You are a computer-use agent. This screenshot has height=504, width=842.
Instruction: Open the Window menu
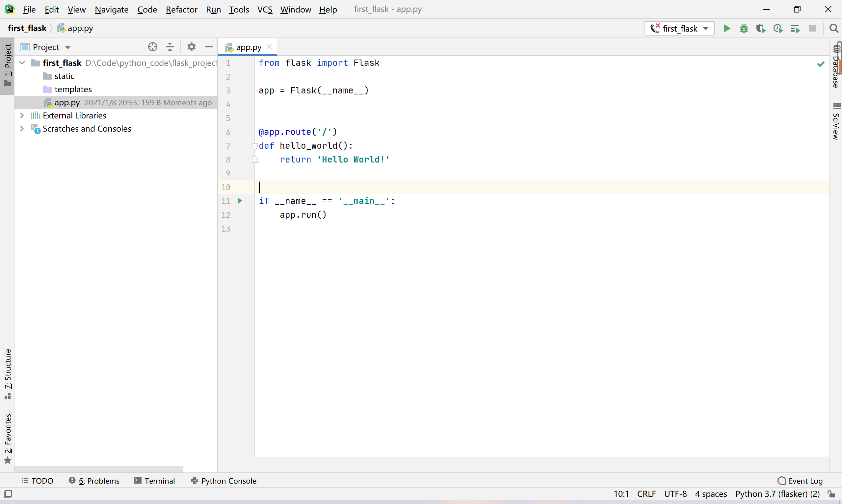pos(296,10)
